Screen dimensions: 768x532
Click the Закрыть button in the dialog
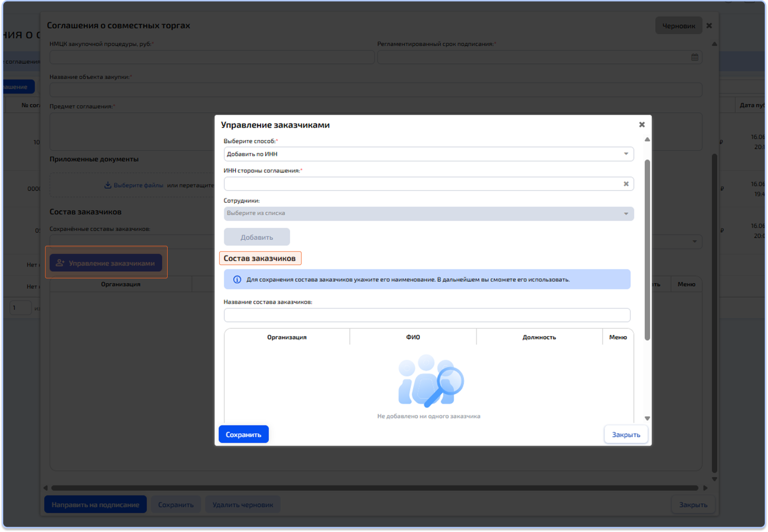click(x=626, y=434)
